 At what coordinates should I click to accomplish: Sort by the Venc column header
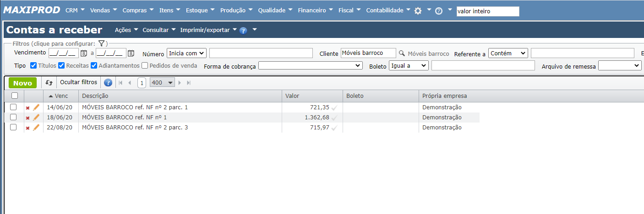click(61, 96)
